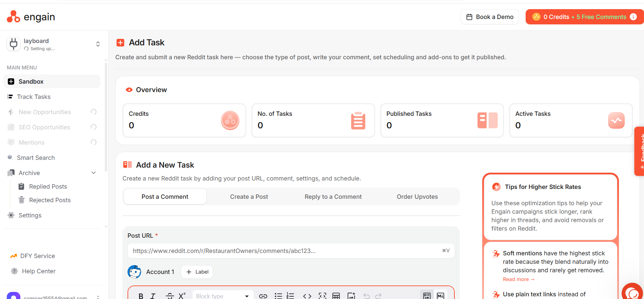The image size is (644, 299).
Task: Open the Feedback side tab
Action: (x=639, y=151)
